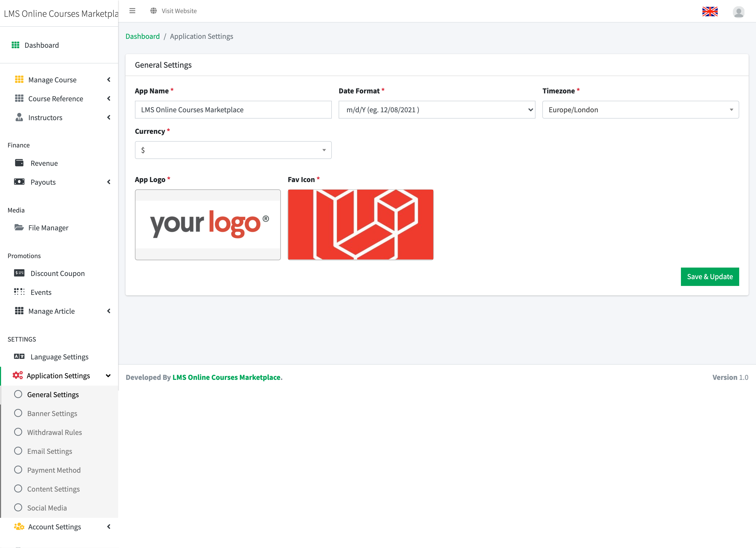Open the Currency dropdown
The height and width of the screenshot is (548, 756).
pos(233,150)
